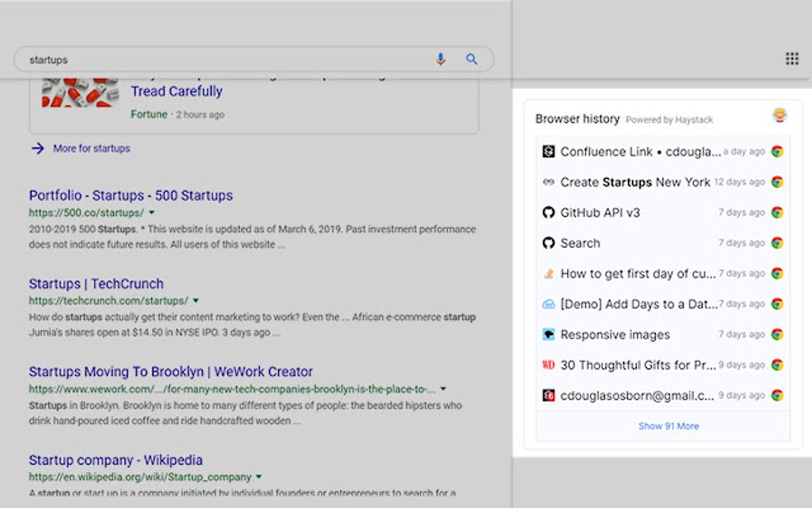
Task: Open dropdown arrow beside wework.com URL
Action: [443, 389]
